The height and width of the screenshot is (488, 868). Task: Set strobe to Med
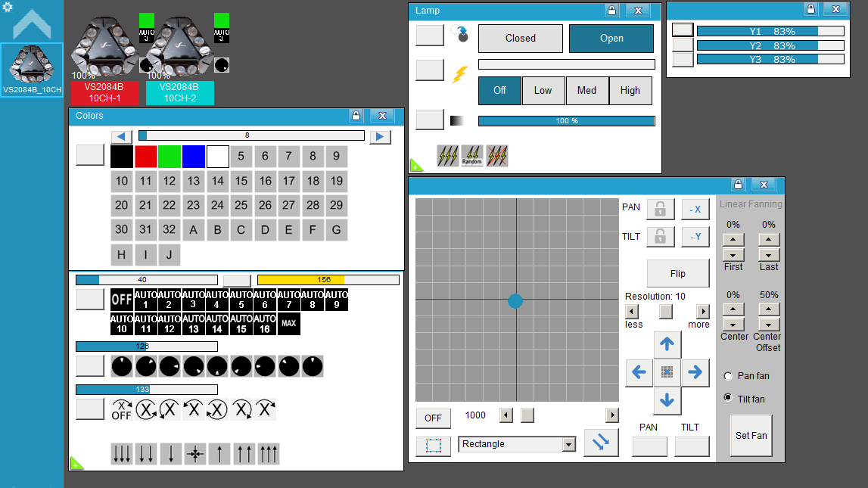(586, 90)
